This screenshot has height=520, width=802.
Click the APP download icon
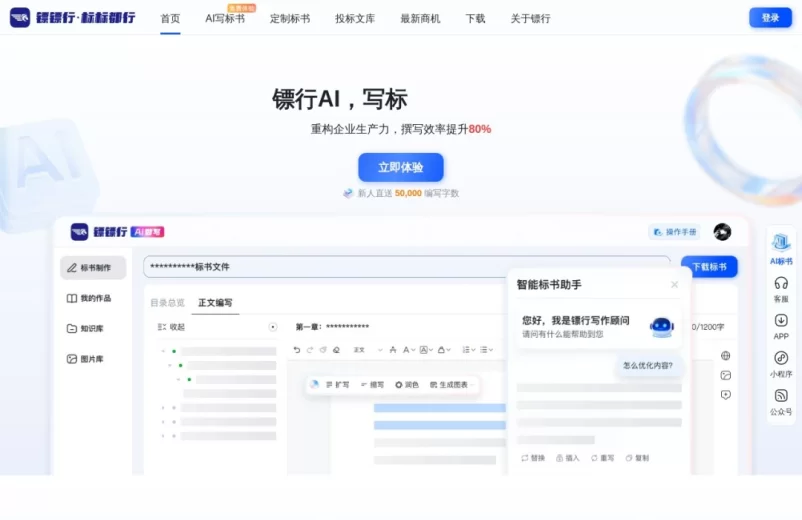point(781,327)
